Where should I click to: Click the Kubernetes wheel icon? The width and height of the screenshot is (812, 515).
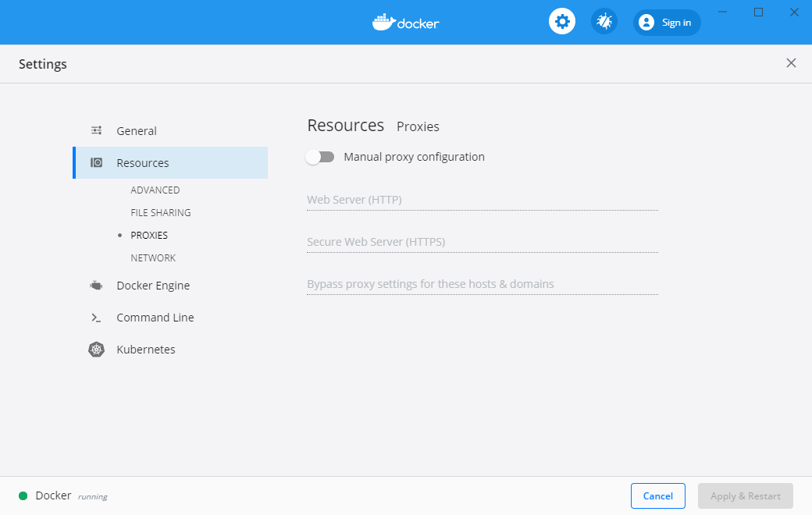click(96, 350)
